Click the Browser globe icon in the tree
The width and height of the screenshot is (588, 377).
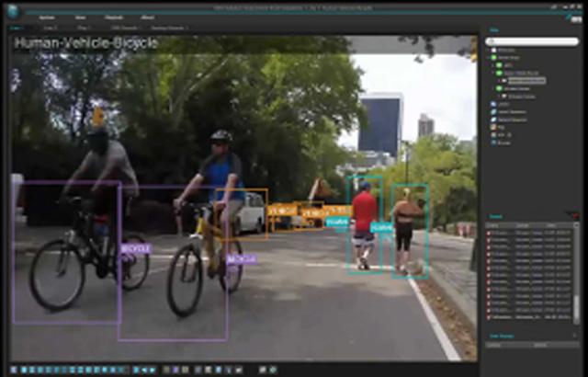click(x=493, y=143)
